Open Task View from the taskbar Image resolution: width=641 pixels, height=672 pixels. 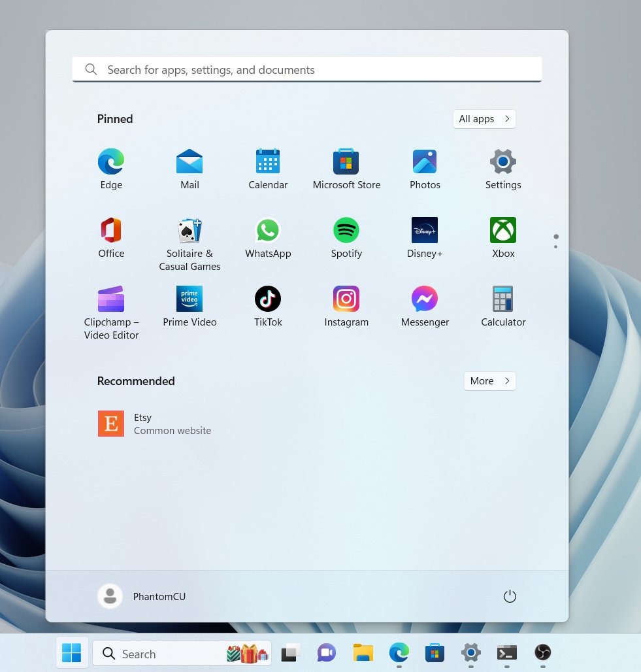click(291, 652)
